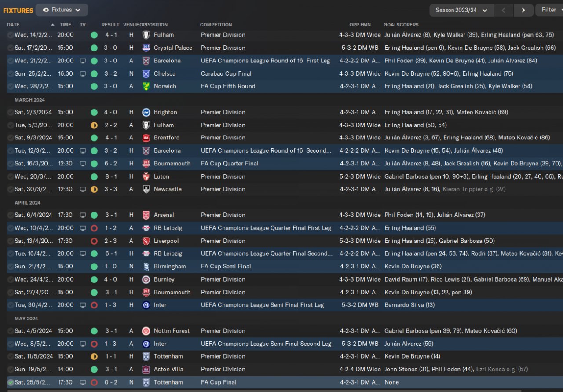Click the Crystal Palace club badge

[146, 48]
